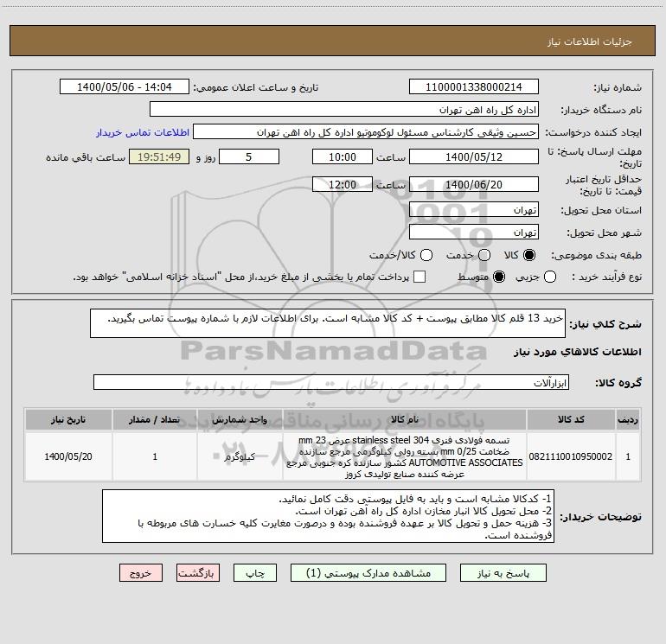Click the remaining time field 19:51:49
Screen dimensions: 666x644
pos(159,156)
